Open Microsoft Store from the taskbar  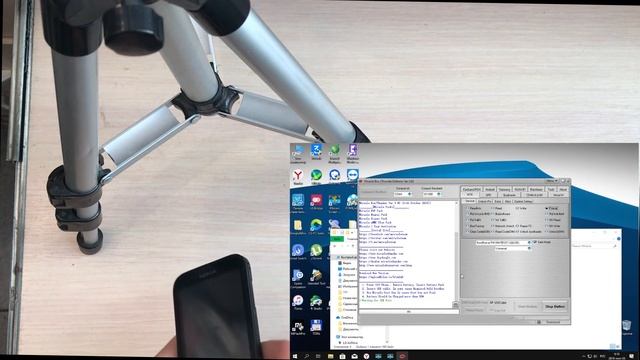click(x=342, y=356)
